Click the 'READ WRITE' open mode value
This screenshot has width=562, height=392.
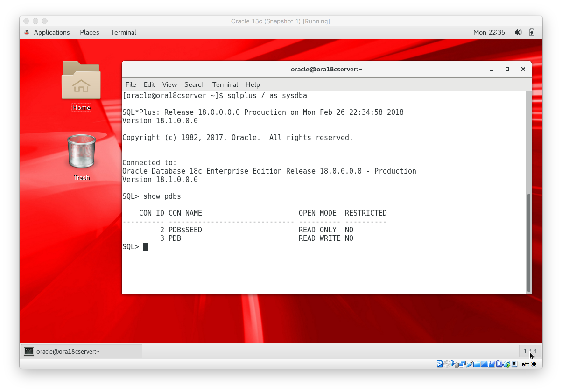pyautogui.click(x=320, y=238)
